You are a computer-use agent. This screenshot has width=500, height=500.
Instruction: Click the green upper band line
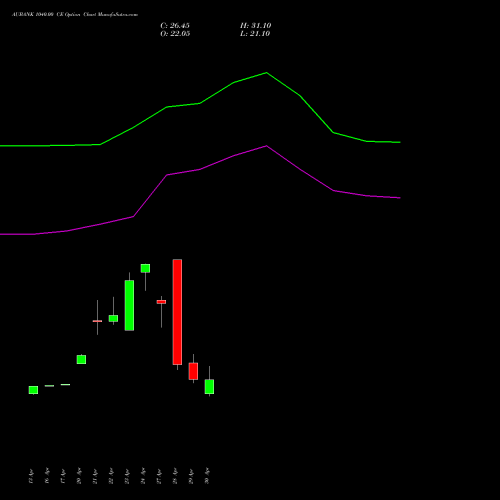200,103
